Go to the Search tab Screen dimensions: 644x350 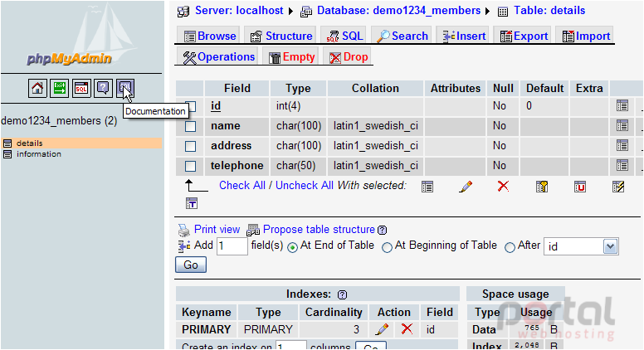(402, 36)
